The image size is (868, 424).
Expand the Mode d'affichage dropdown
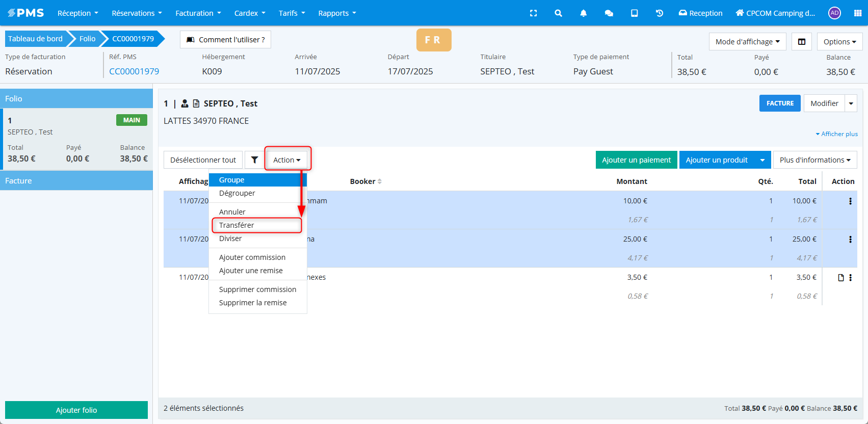(747, 42)
